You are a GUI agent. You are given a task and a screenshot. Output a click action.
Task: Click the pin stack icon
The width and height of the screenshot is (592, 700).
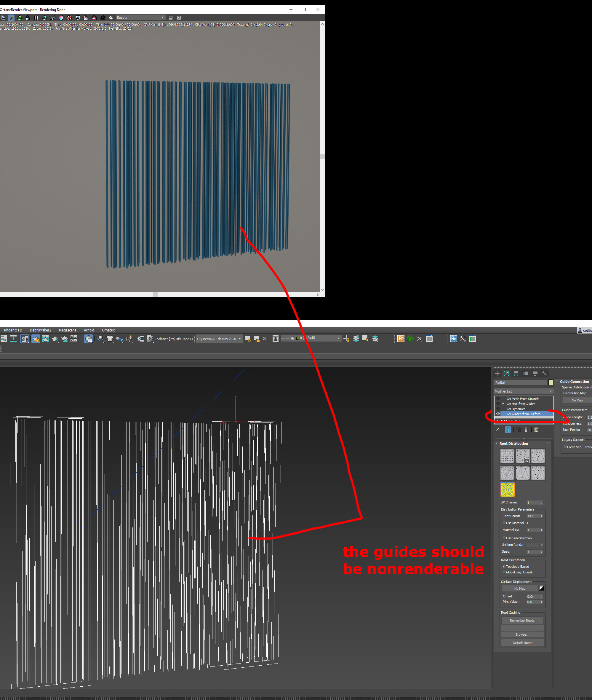tap(497, 430)
